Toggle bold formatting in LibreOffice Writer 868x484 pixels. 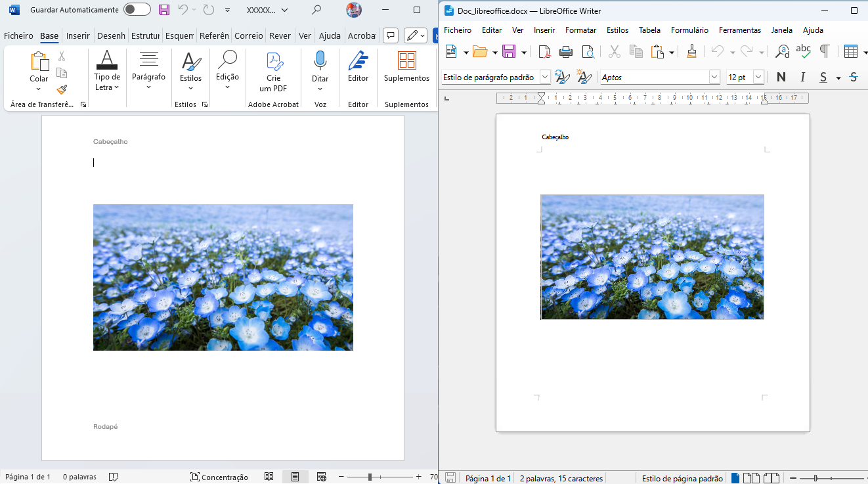tap(781, 77)
